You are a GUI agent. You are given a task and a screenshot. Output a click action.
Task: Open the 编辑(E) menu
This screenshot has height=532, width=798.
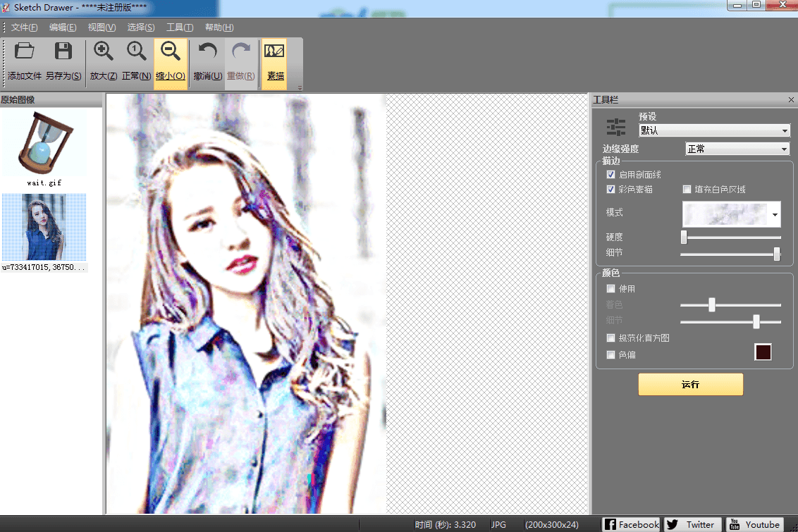coord(63,27)
